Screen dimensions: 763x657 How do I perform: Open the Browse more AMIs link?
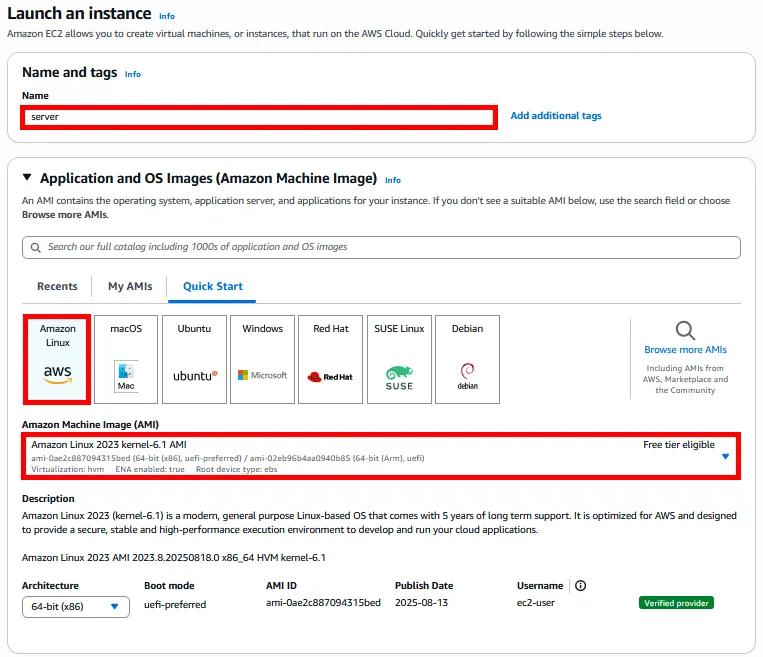685,349
